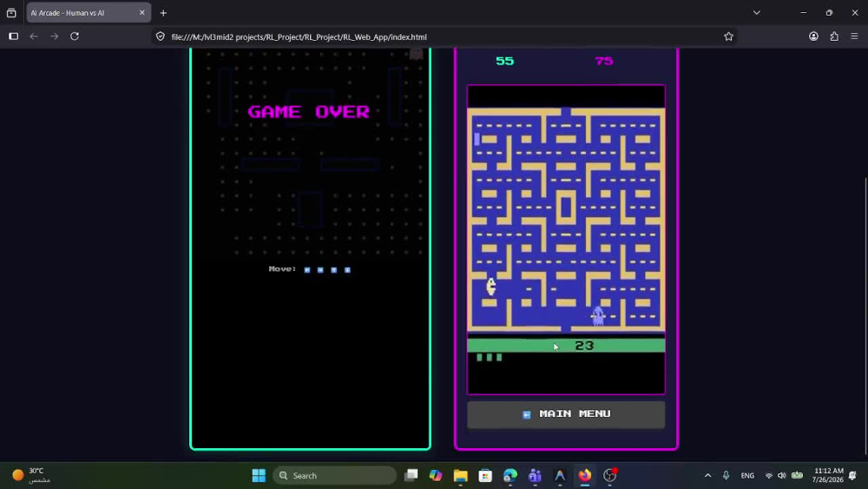Go forward to next page
The width and height of the screenshot is (868, 489).
(x=54, y=36)
